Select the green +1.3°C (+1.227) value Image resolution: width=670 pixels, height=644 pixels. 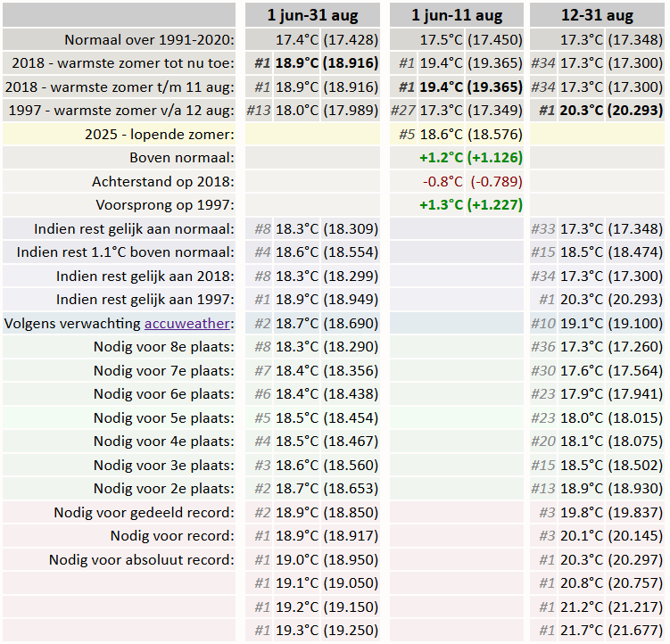470,204
